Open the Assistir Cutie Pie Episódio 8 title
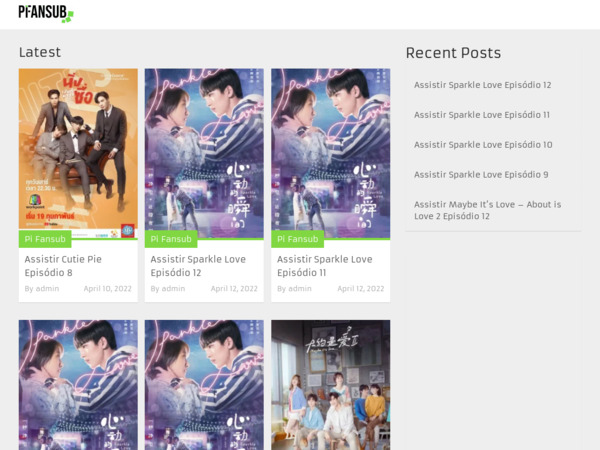Image resolution: width=600 pixels, height=450 pixels. pyautogui.click(x=63, y=266)
